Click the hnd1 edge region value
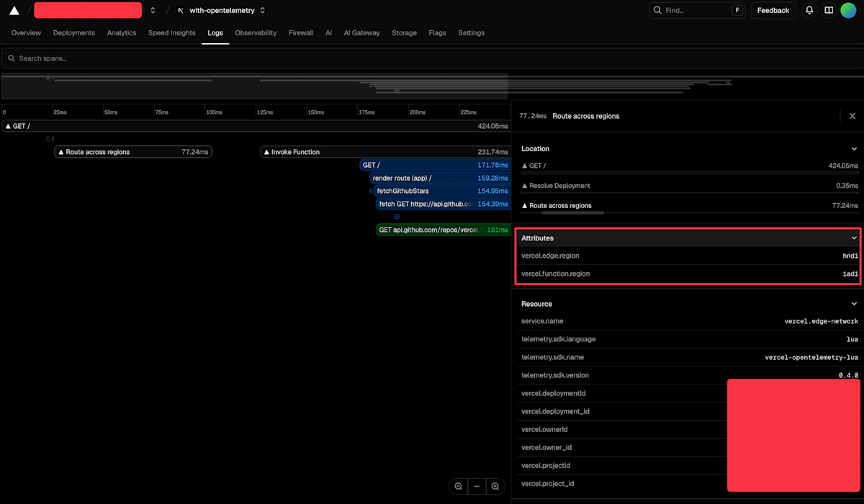Viewport: 864px width, 504px height. (x=850, y=256)
